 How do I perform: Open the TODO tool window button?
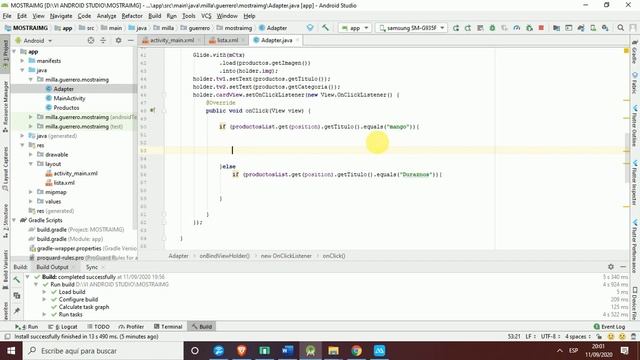98,327
